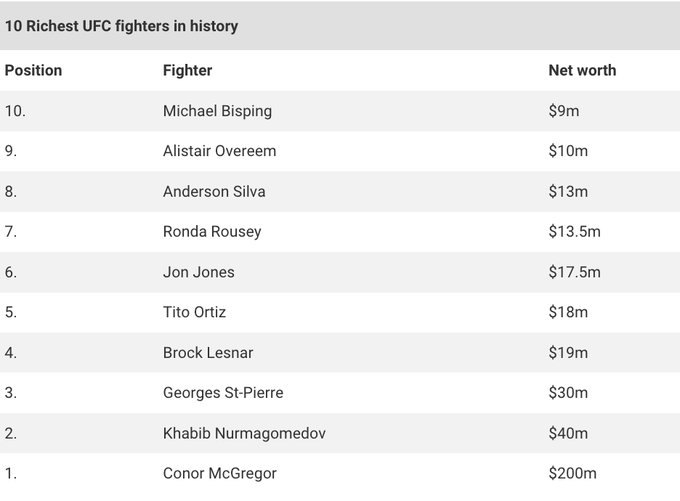Select the Net worth column header

click(x=582, y=70)
